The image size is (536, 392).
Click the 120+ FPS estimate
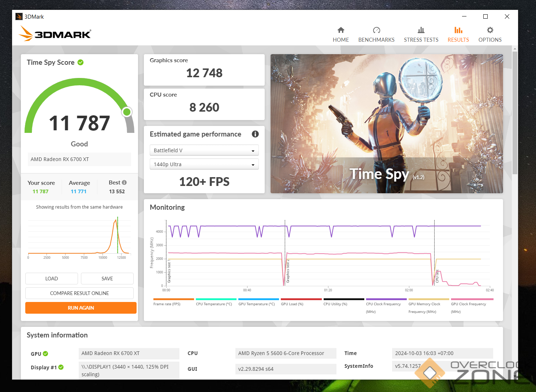204,182
